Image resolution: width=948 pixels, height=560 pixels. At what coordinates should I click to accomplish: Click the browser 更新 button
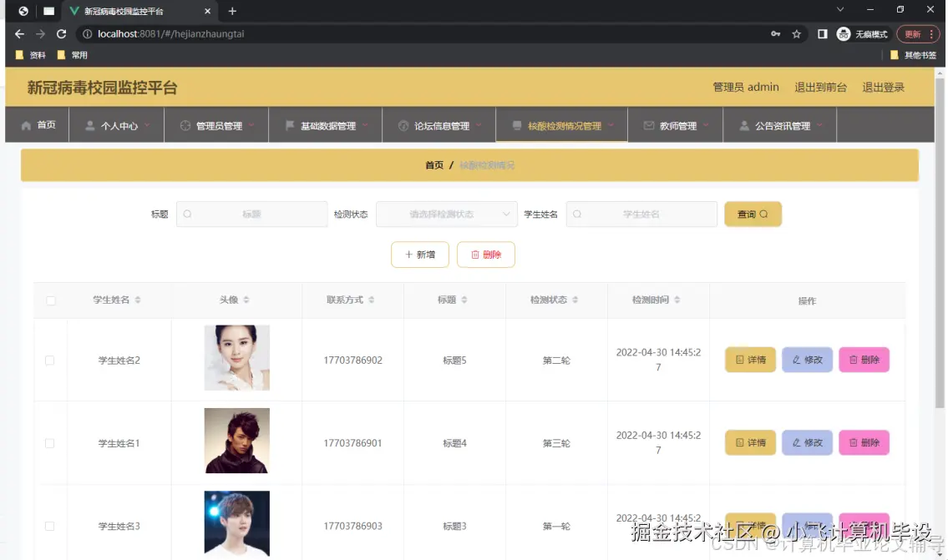pyautogui.click(x=918, y=34)
